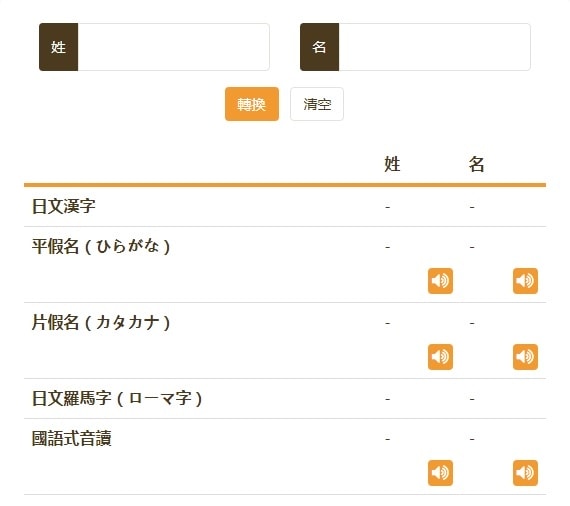Image resolution: width=570 pixels, height=506 pixels.
Task: Play katakana surname pronunciation audio
Action: pos(440,357)
